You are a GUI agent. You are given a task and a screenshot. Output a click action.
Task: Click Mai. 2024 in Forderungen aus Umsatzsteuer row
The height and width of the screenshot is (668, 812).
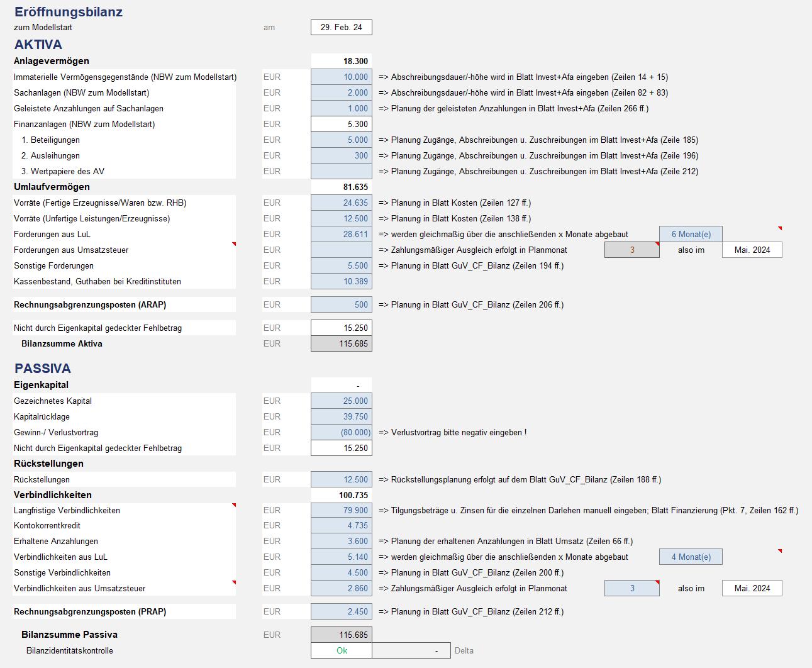coord(752,250)
